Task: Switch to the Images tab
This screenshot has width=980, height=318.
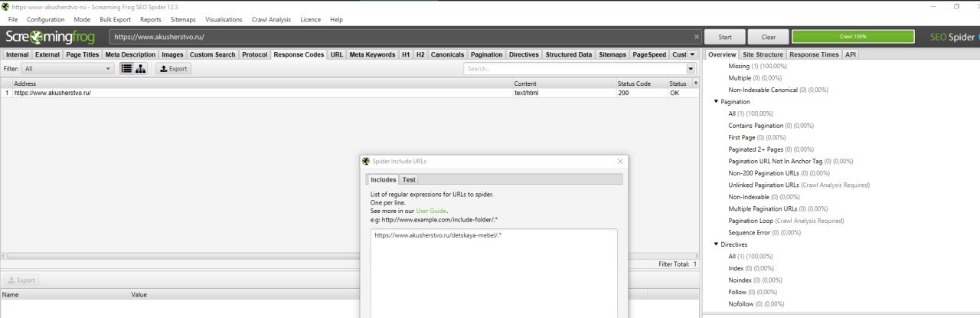Action: coord(172,54)
